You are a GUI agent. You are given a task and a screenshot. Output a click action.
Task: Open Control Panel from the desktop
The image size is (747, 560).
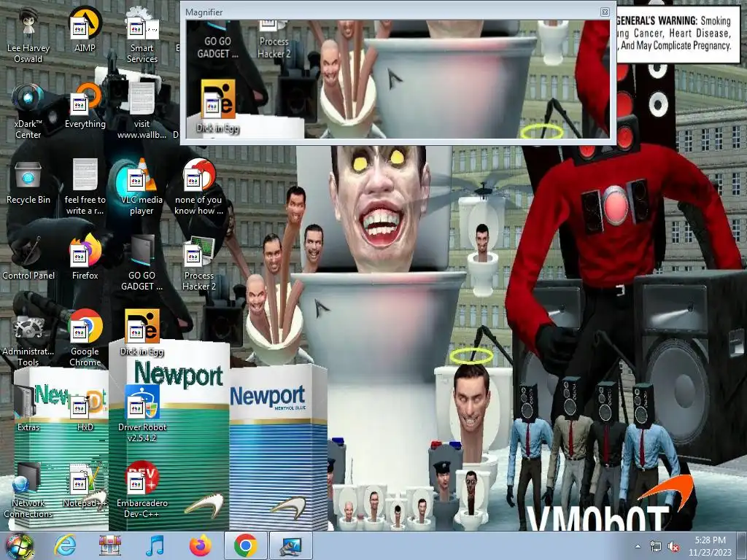pyautogui.click(x=28, y=259)
